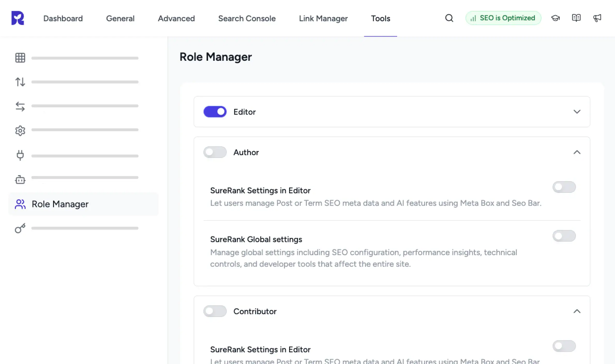Click the megaphone announcements icon
Image resolution: width=615 pixels, height=364 pixels.
coord(597,18)
